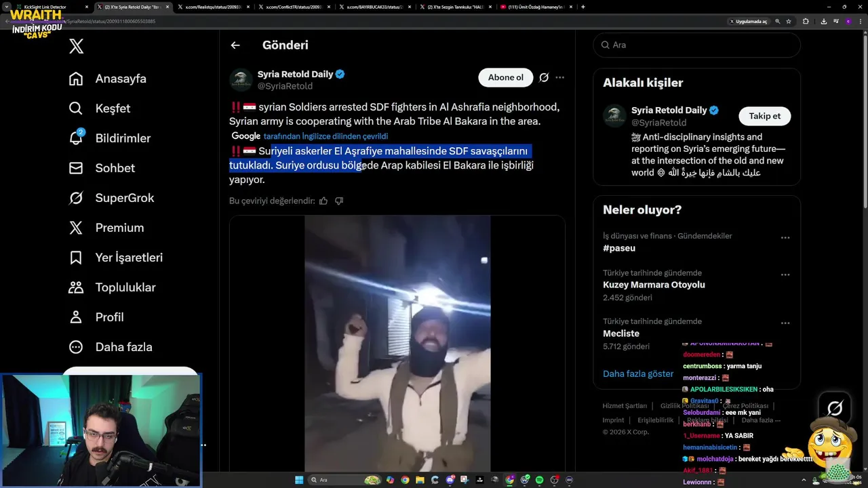Play the video of bearded man
The height and width of the screenshot is (488, 868).
tap(397, 343)
